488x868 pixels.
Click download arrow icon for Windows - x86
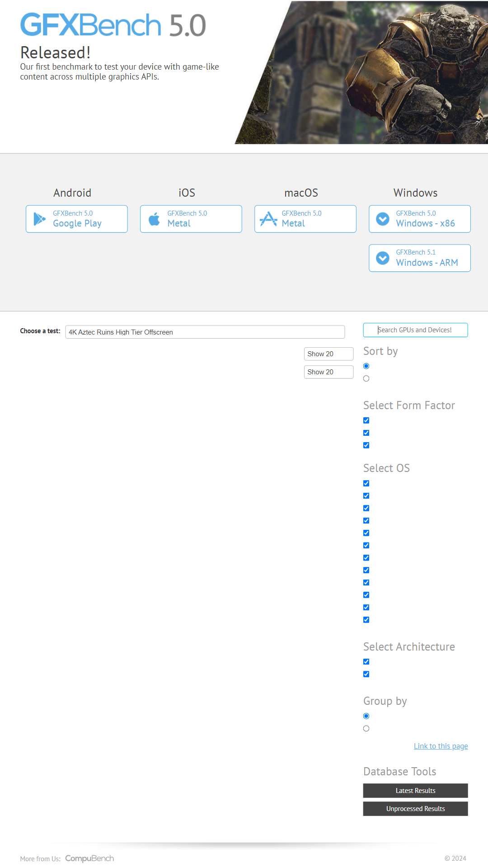pyautogui.click(x=383, y=219)
